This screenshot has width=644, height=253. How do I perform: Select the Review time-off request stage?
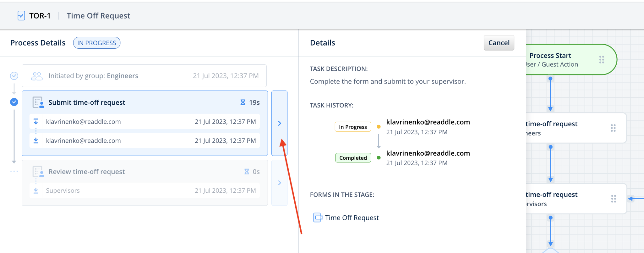[x=145, y=172]
